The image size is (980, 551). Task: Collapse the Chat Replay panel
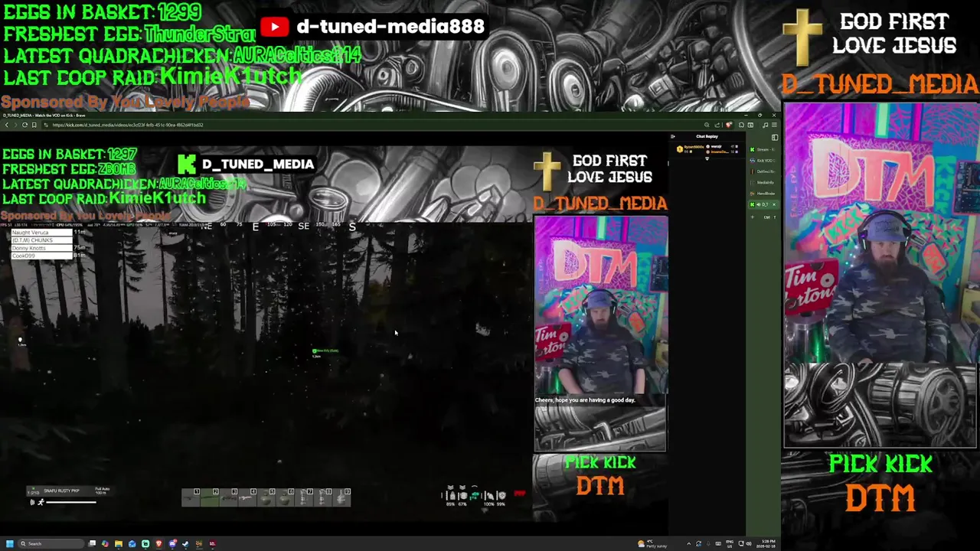tap(673, 136)
